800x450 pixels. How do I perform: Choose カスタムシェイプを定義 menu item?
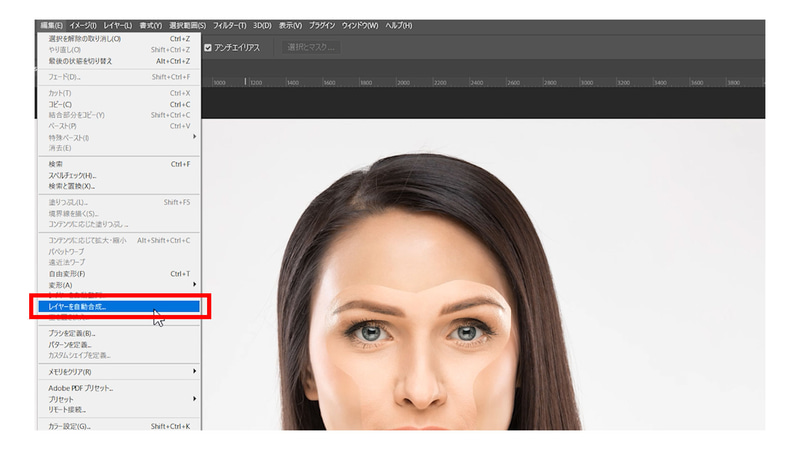[x=119, y=356]
